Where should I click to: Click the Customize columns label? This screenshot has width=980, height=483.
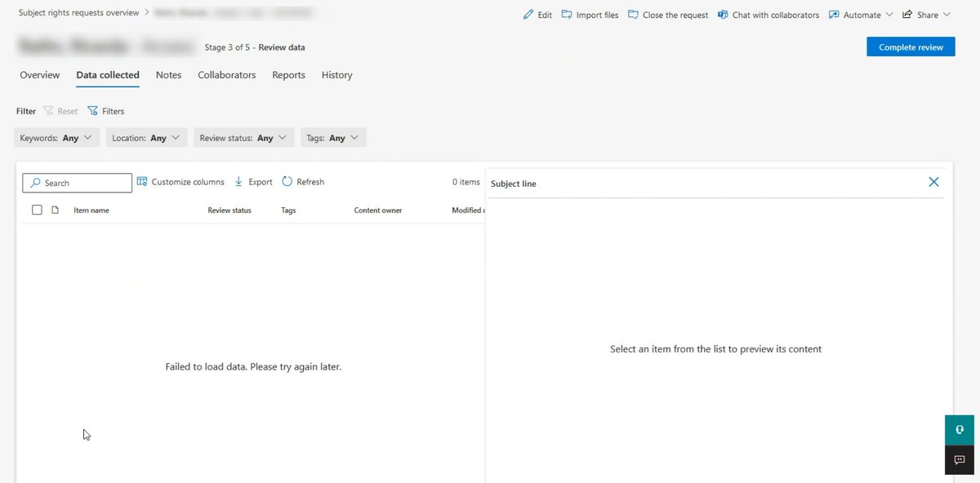[x=188, y=182]
